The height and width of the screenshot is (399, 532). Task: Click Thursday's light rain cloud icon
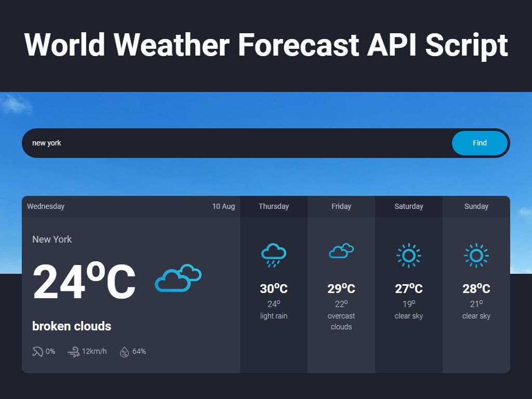274,255
